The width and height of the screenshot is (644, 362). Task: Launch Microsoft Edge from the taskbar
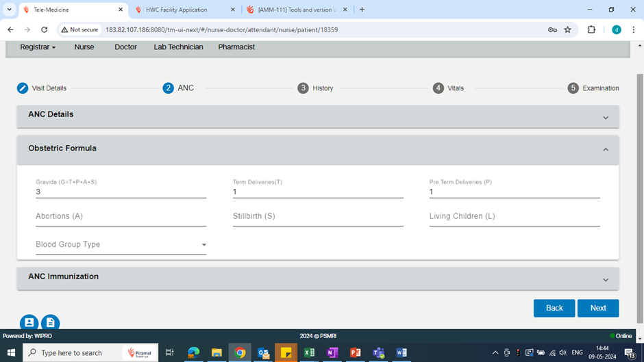(x=193, y=352)
